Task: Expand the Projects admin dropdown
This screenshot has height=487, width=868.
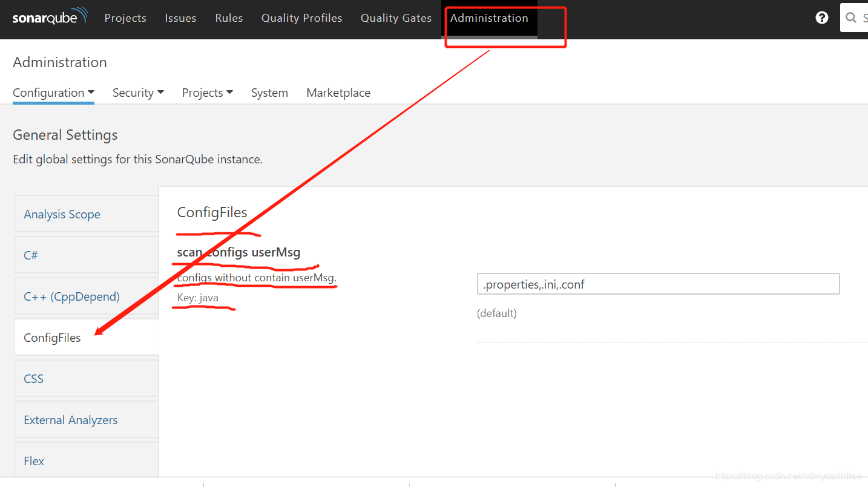Action: click(x=207, y=93)
